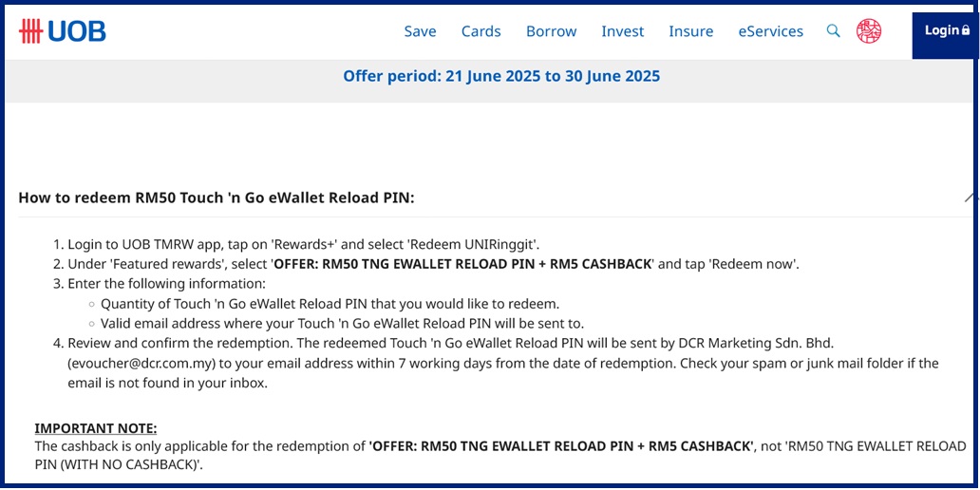Open the Save menu
The width and height of the screenshot is (980, 490).
click(420, 31)
